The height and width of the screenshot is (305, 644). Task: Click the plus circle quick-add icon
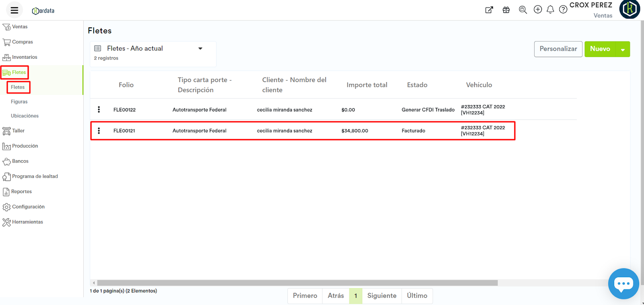click(x=538, y=10)
